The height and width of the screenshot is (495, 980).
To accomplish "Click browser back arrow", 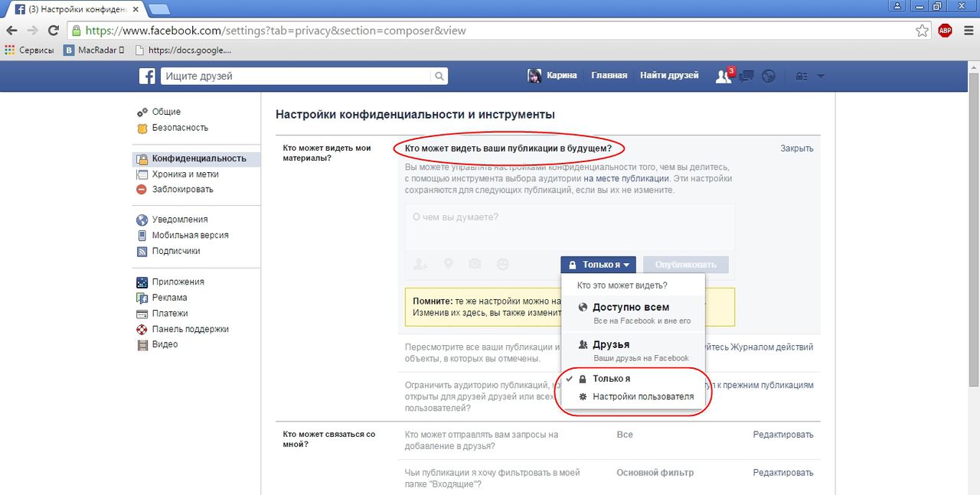I will (11, 31).
